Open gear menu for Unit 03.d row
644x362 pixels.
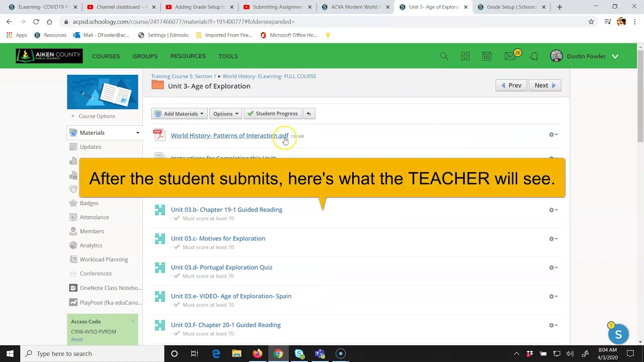click(x=553, y=267)
